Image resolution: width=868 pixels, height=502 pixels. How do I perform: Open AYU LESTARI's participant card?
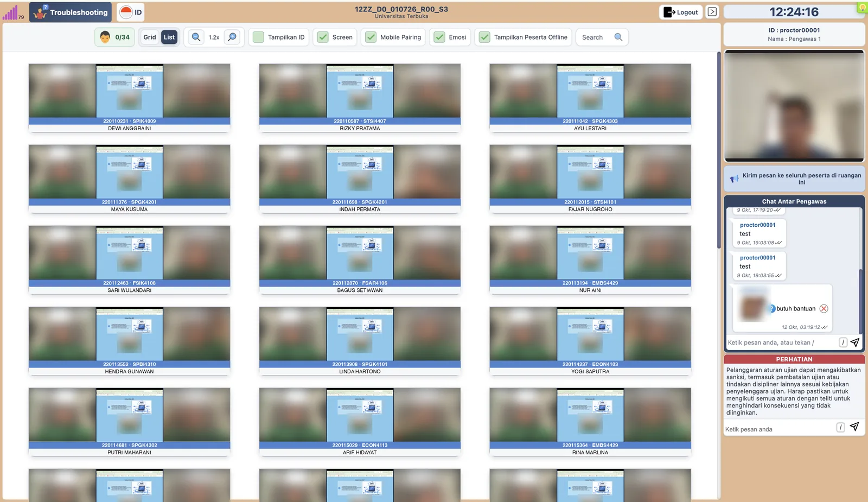coord(590,98)
